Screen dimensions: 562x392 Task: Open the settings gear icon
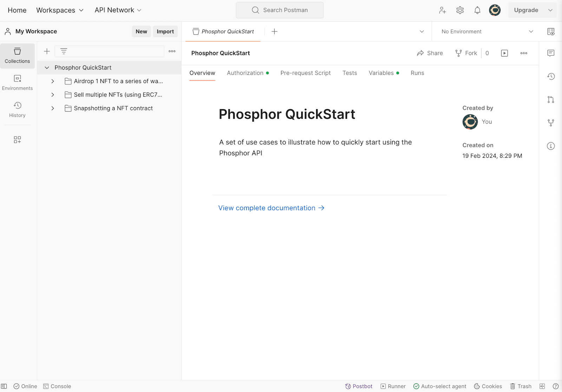(x=460, y=10)
